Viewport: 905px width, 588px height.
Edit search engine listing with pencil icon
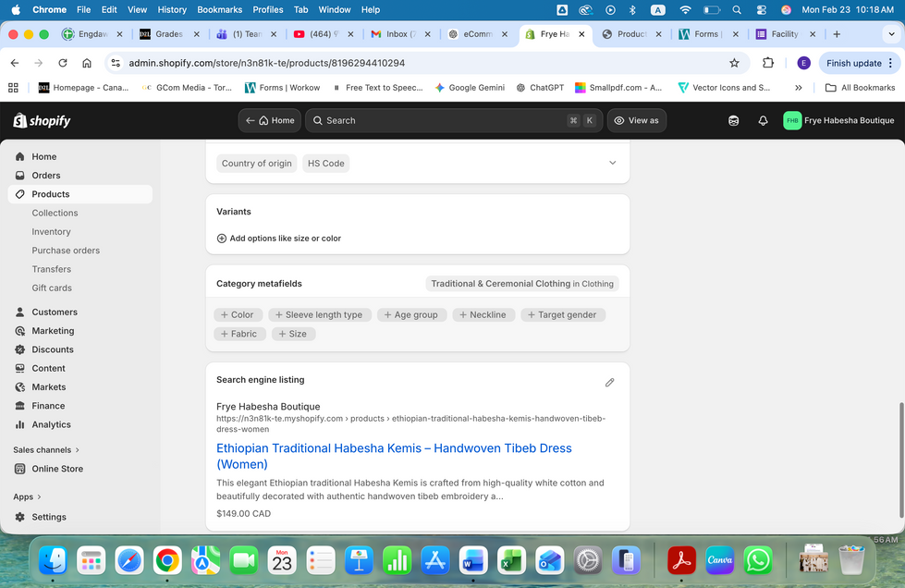click(609, 383)
